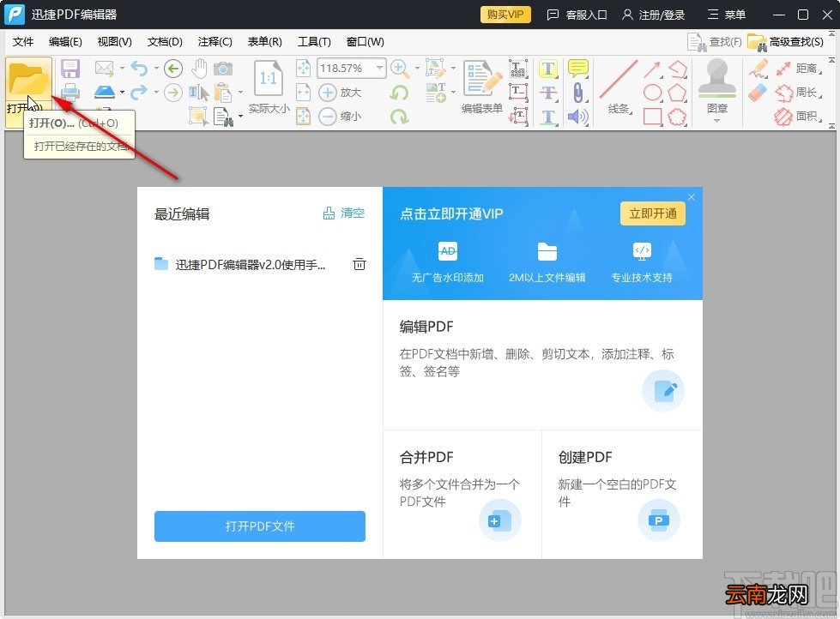This screenshot has height=619, width=840.
Task: Click the 购买VIP button
Action: 505,15
